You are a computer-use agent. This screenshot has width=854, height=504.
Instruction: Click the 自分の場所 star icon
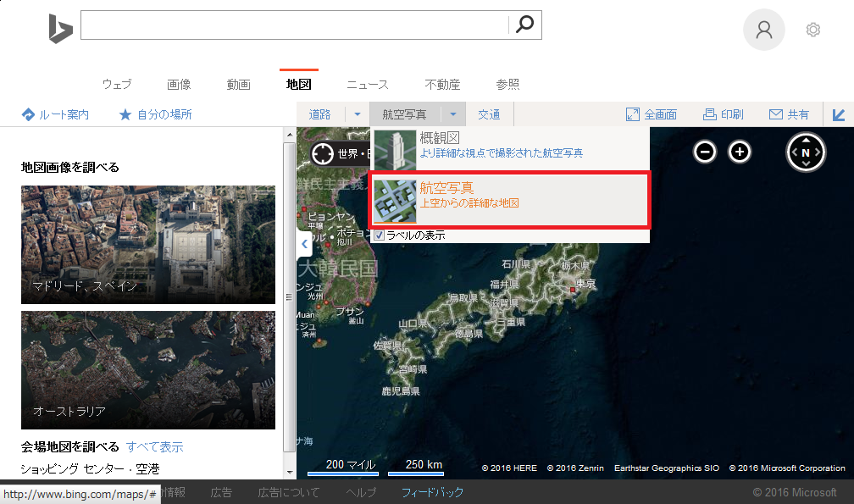tap(125, 115)
